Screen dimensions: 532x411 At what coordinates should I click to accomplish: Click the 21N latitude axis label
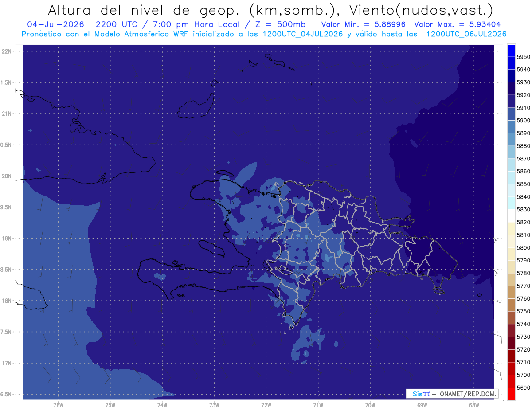coord(6,114)
